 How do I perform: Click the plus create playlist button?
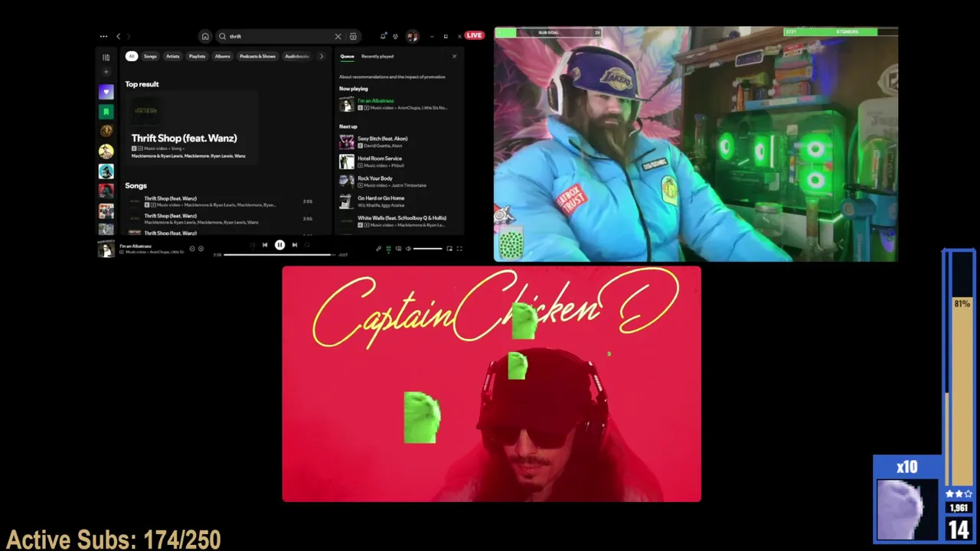pyautogui.click(x=106, y=72)
